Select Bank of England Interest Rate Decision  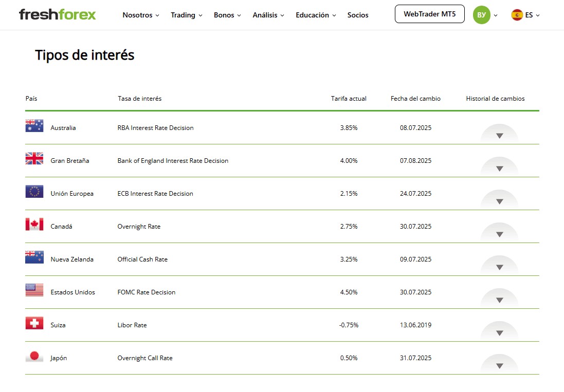pos(173,161)
